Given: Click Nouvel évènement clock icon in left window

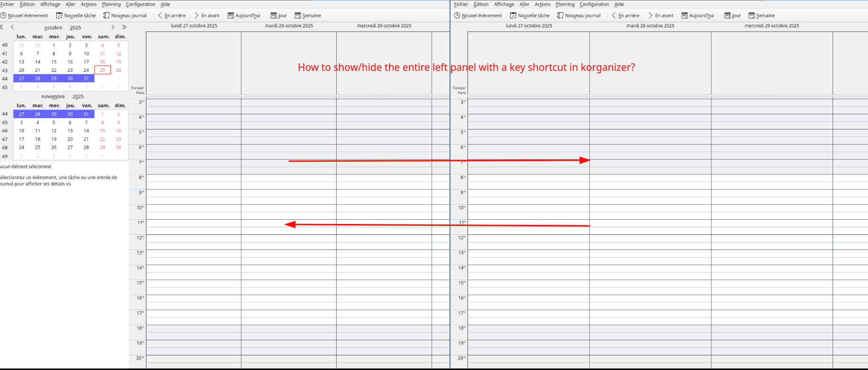Looking at the screenshot, I should tap(3, 16).
